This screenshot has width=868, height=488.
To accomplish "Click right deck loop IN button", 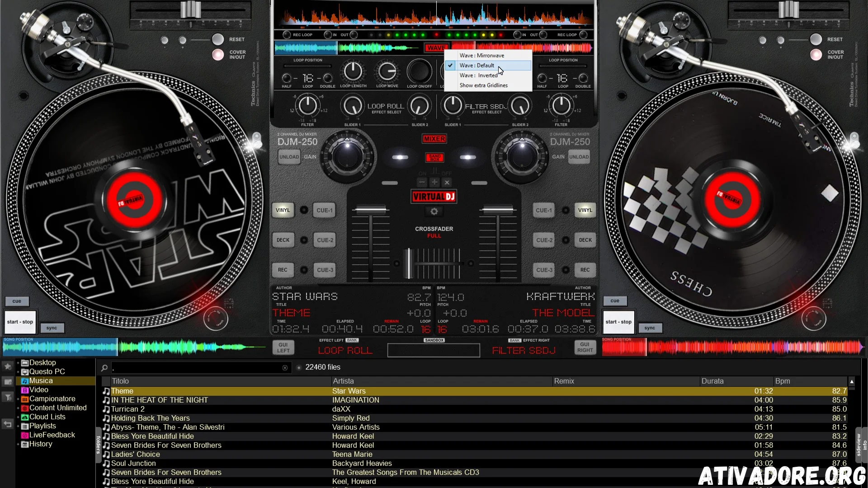I will 517,35.
